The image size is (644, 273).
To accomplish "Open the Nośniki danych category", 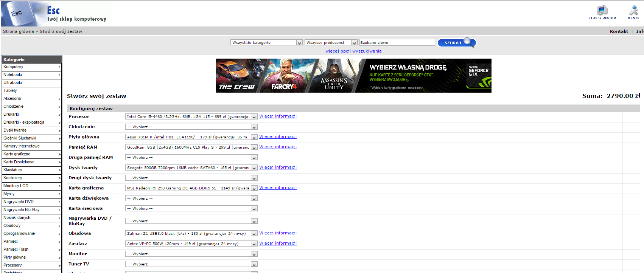I will click(x=32, y=218).
